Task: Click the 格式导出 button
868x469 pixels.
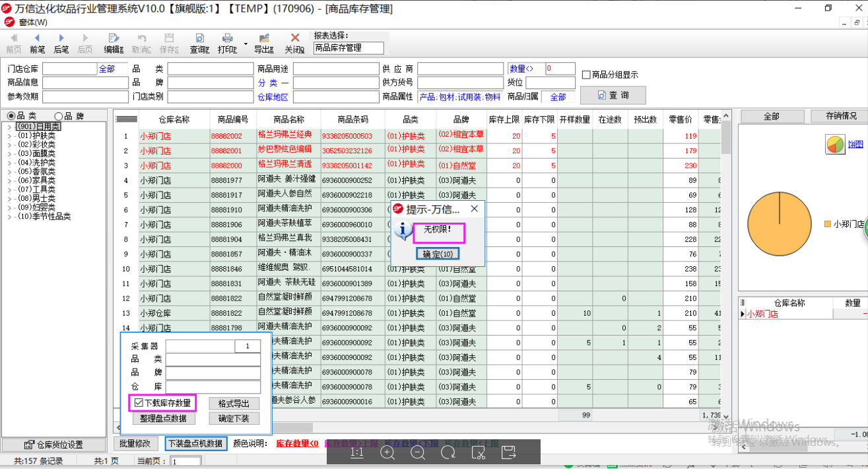Action: pos(234,403)
